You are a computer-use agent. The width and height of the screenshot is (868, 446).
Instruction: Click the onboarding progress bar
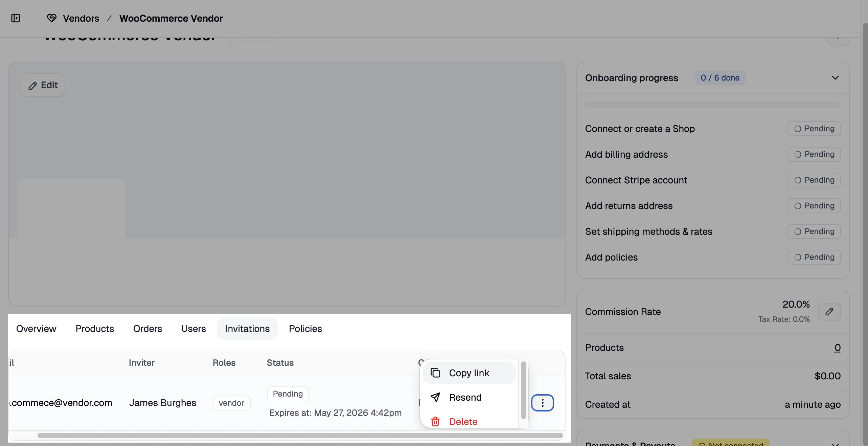pyautogui.click(x=713, y=105)
